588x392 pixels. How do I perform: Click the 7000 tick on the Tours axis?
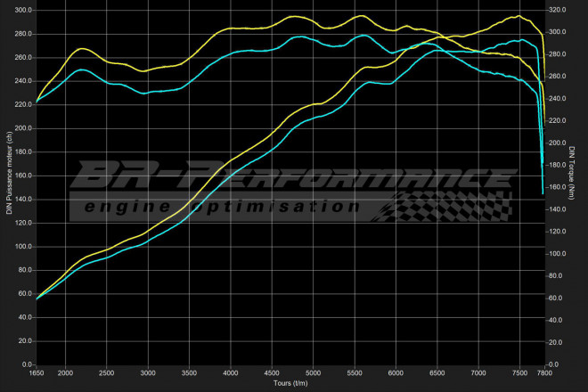click(478, 372)
